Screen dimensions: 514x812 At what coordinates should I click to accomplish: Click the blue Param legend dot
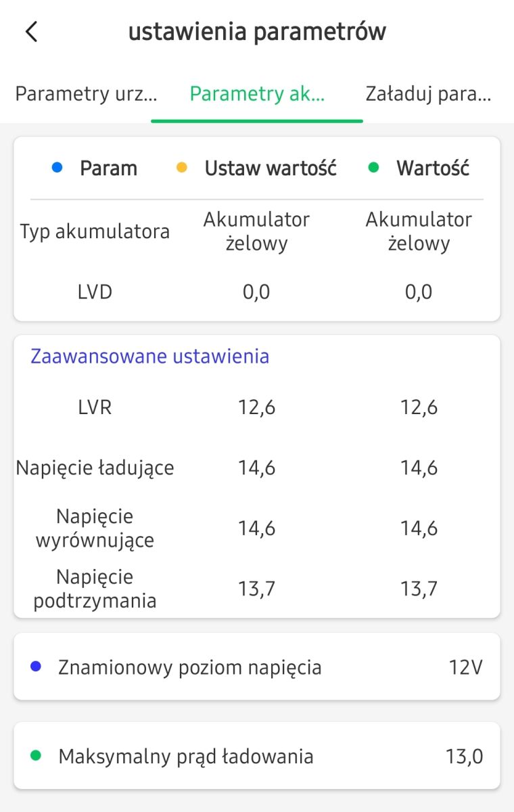57,167
